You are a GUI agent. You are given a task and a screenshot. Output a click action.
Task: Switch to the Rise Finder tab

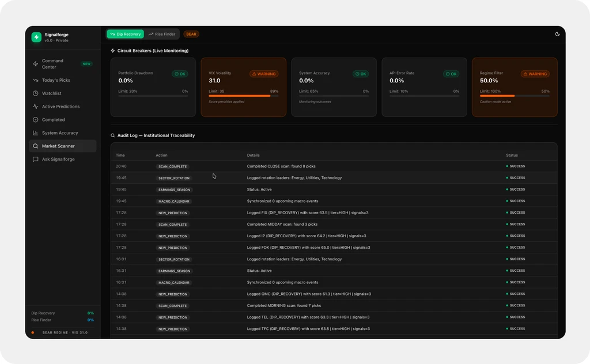pos(162,34)
